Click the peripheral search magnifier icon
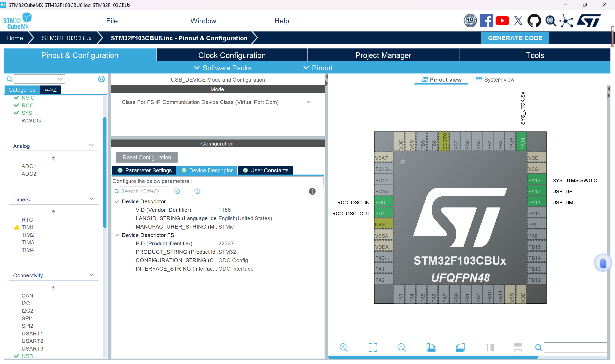Screen dimensions: 615x364 [x=9, y=79]
